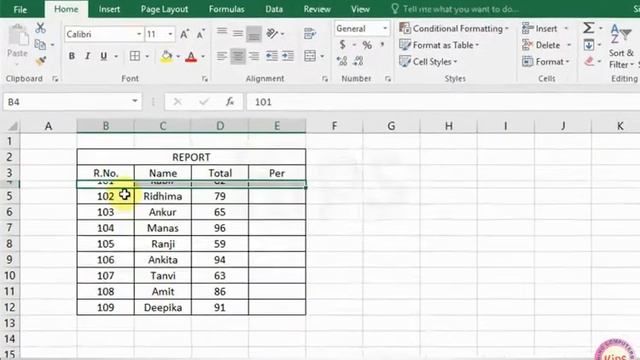
Task: Set Middle Align in Alignment group
Action: 238,33
